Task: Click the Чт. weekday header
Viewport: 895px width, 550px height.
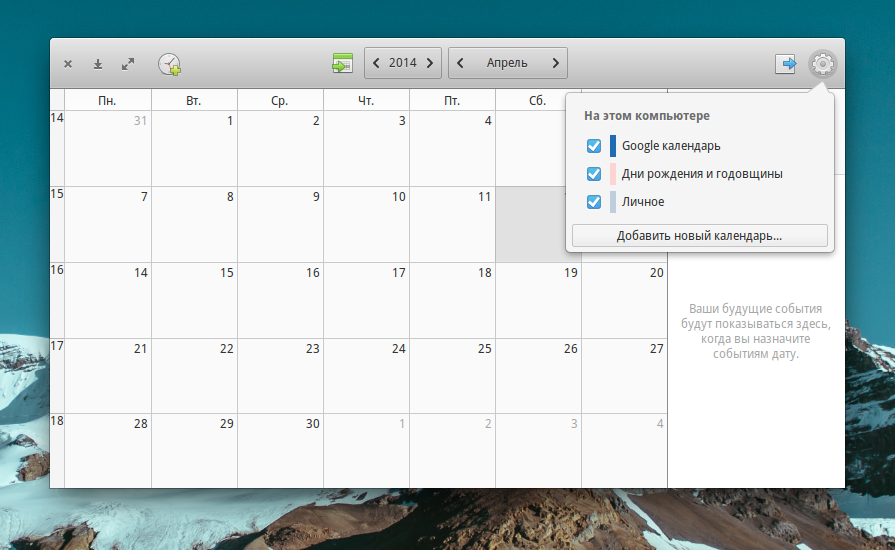Action: point(366,101)
